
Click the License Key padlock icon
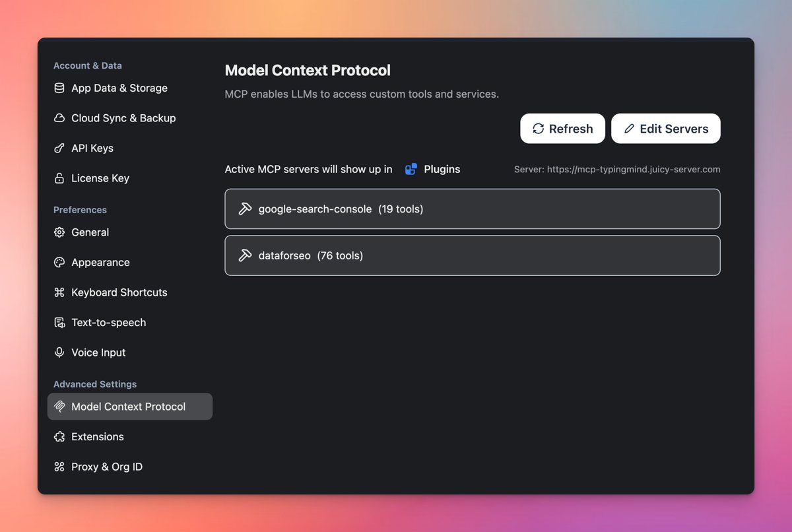[59, 178]
